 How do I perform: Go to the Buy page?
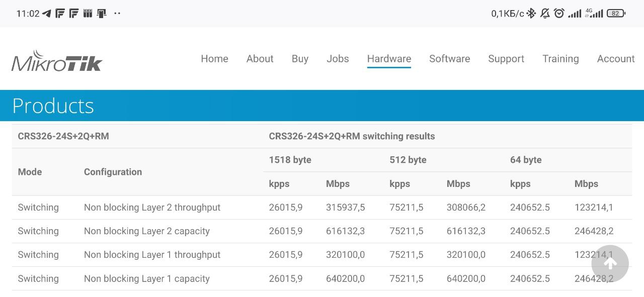point(300,59)
